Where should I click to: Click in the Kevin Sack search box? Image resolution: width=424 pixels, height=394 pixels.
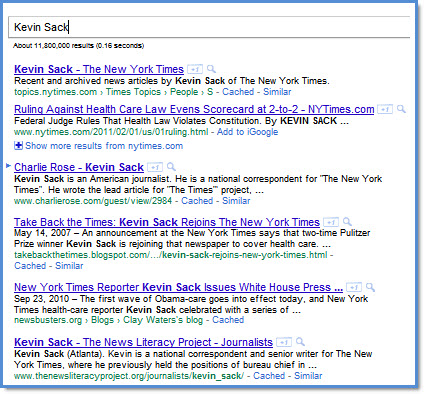click(209, 27)
